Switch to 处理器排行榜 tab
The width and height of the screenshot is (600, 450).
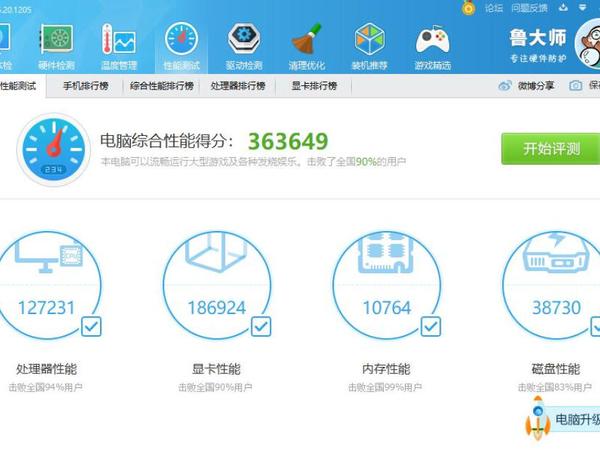[x=238, y=86]
